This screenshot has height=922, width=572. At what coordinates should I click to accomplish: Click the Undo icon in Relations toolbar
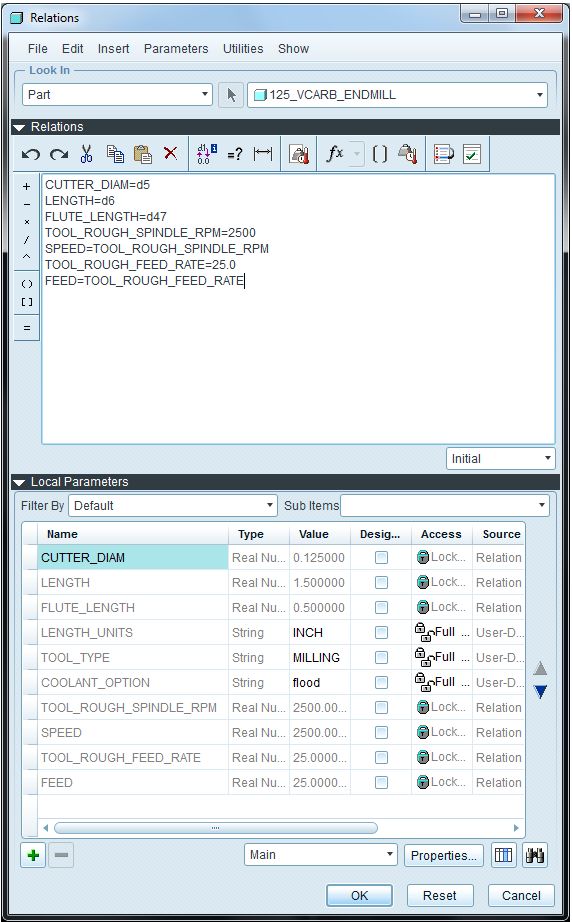[31, 154]
